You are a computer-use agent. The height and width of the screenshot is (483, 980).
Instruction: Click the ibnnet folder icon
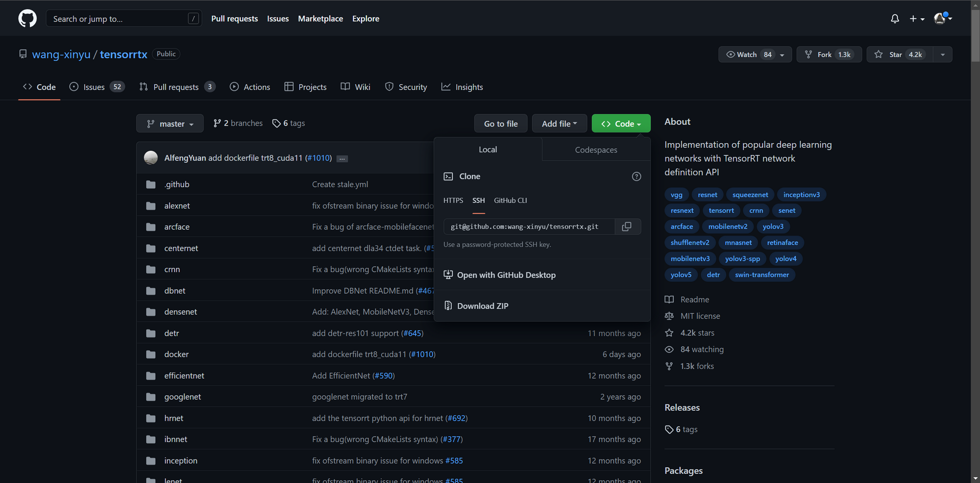coord(151,439)
